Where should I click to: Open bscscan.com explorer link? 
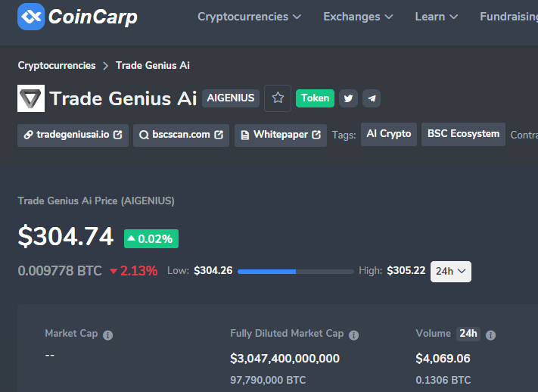[181, 135]
